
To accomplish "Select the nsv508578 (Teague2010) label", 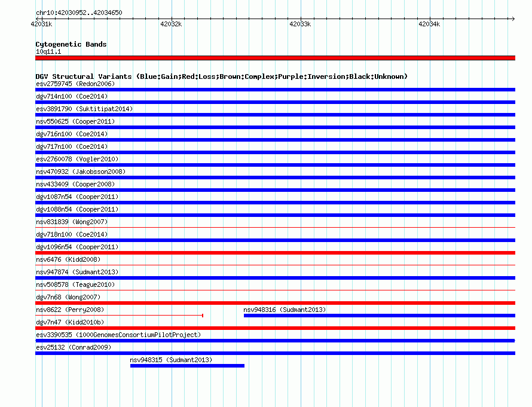I will click(75, 284).
